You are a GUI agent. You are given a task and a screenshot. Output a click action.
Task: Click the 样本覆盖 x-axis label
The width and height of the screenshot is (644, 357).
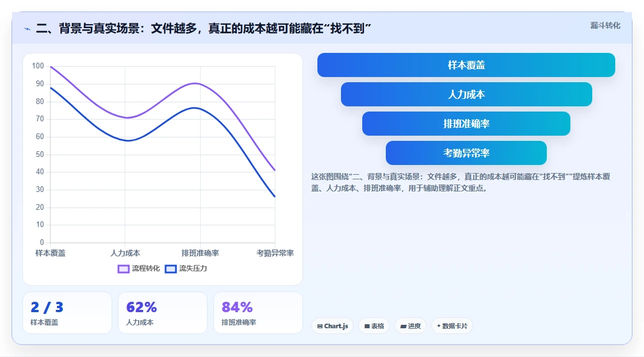click(51, 253)
